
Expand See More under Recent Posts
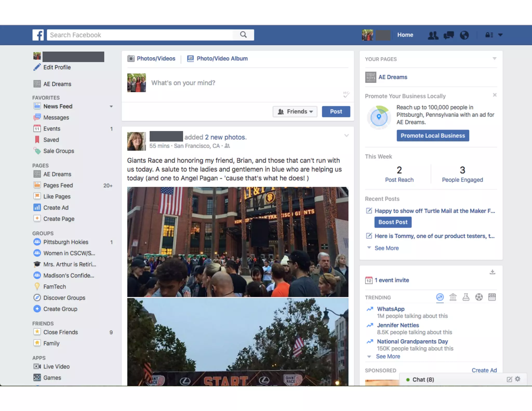(386, 248)
